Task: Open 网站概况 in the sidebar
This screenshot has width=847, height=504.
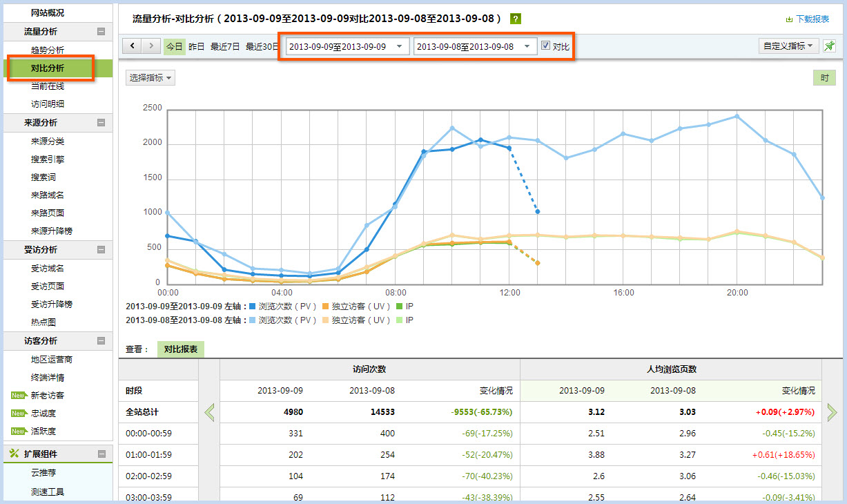Action: click(48, 13)
